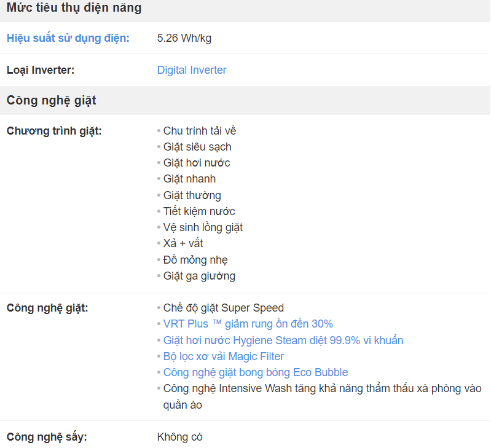Screen dimensions: 491x448
Task: Open VRT Plus giảm rung ồn link
Action: (x=248, y=324)
